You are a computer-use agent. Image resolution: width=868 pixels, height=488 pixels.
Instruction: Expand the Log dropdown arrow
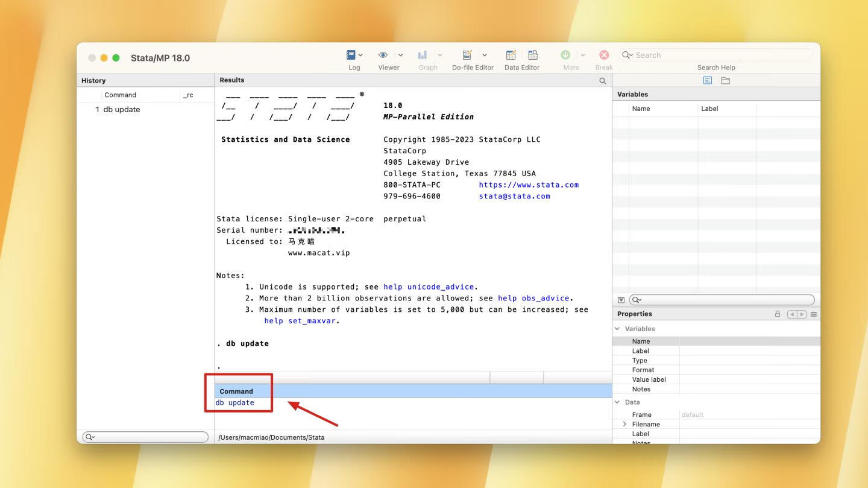coord(361,55)
